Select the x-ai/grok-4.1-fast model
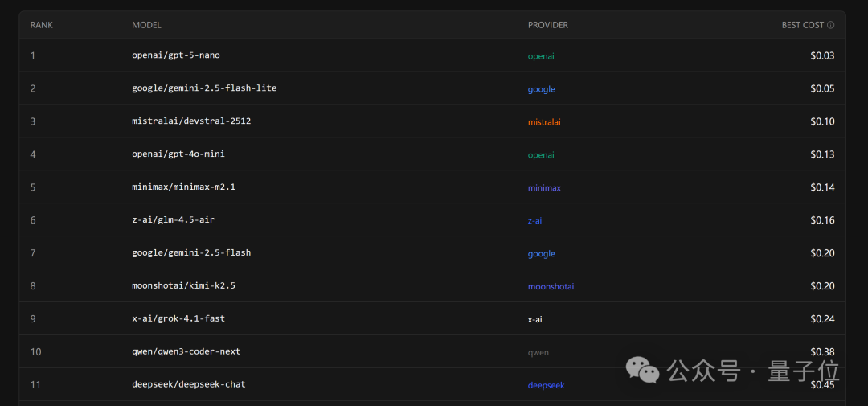Screen dimensions: 868x406 178,319
